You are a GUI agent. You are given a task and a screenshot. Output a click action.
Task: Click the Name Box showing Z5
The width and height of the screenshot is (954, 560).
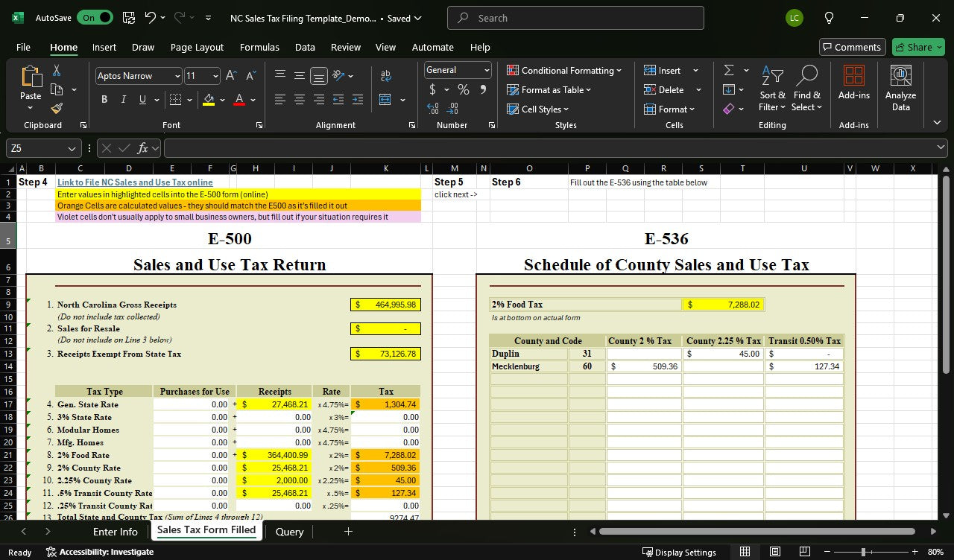click(x=37, y=148)
